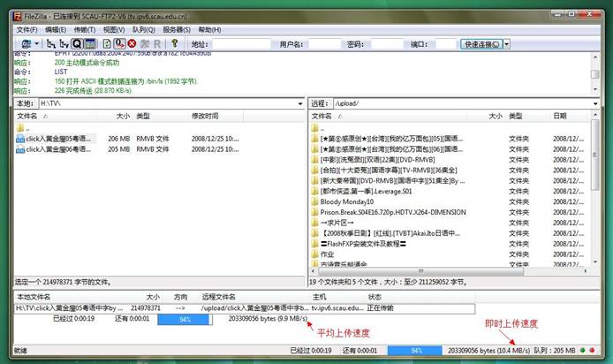Select folder icon of [合拍][十大奇冤]

(x=315, y=171)
